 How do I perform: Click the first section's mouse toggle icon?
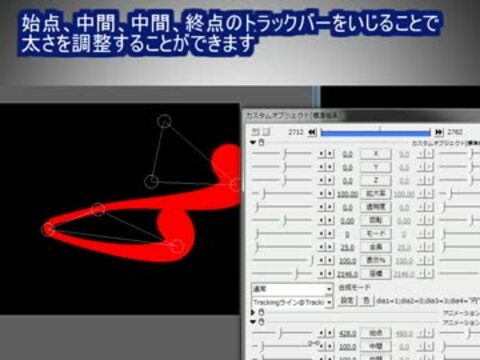(x=262, y=143)
